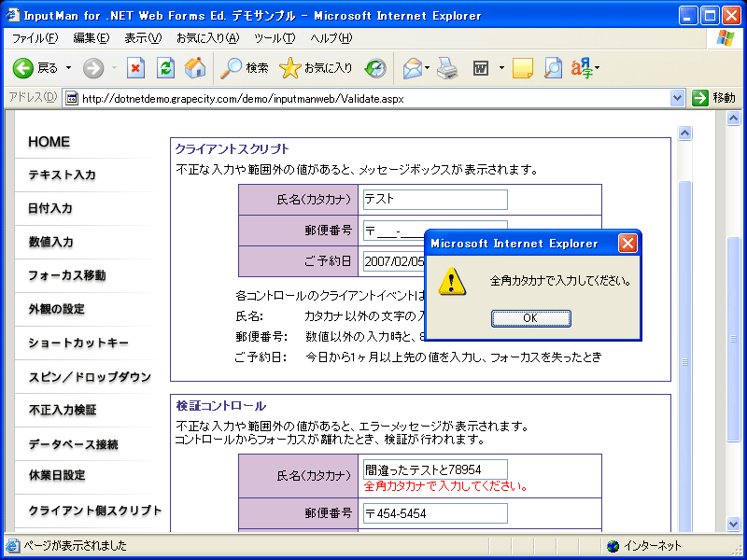Open the お気に入り (Favorites) panel icon
This screenshot has height=560, width=747.
point(308,67)
